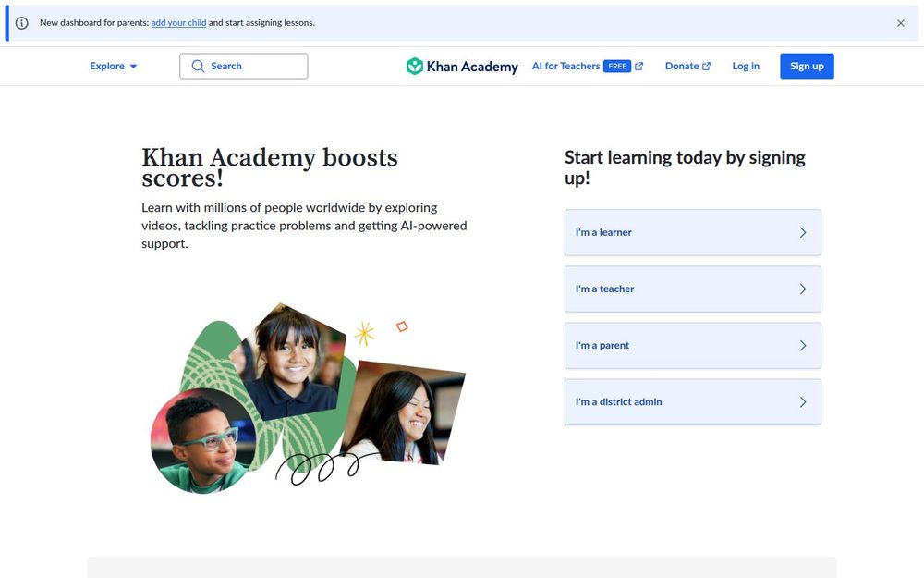The width and height of the screenshot is (924, 578).
Task: Click external link icon beside AI for Teachers
Action: 638,66
